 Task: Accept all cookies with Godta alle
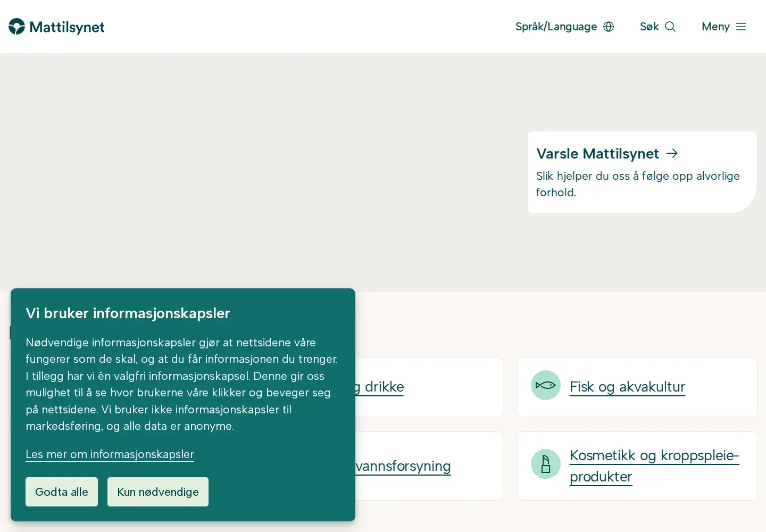click(x=62, y=492)
